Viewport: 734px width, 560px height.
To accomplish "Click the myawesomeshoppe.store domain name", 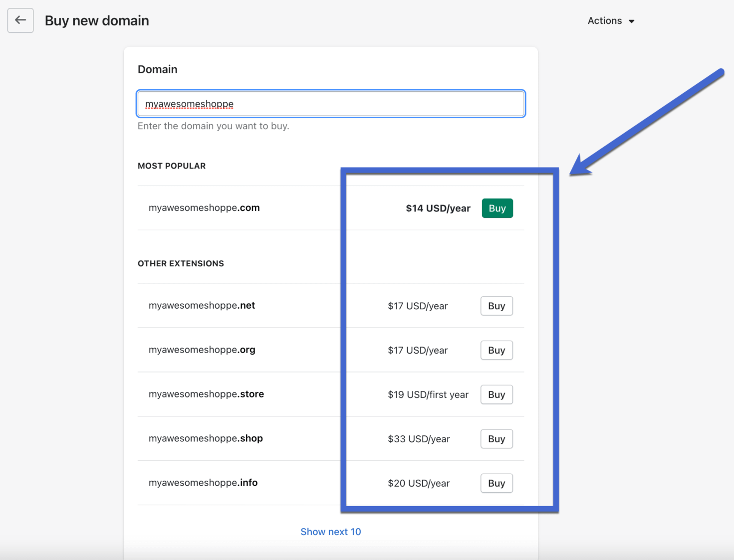I will (206, 394).
